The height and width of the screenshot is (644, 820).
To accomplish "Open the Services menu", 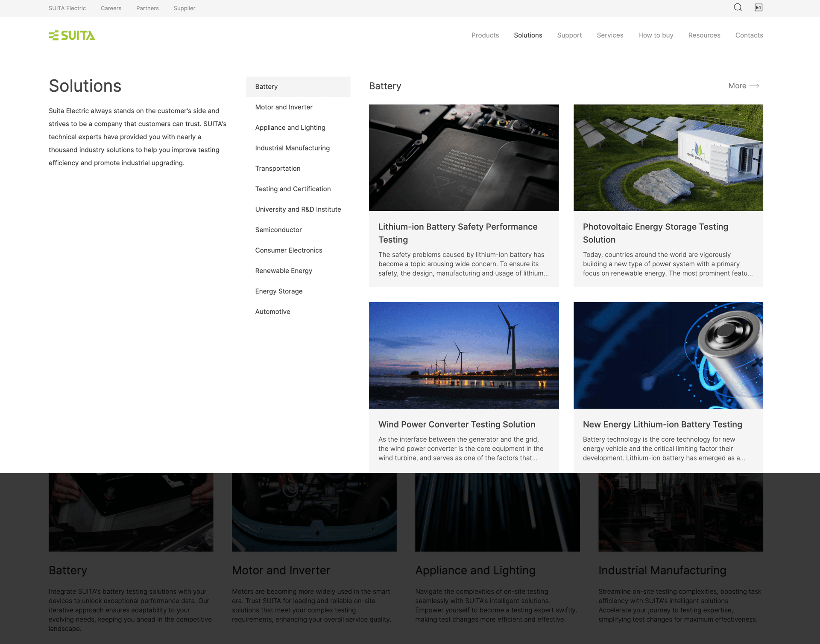I will pyautogui.click(x=610, y=35).
